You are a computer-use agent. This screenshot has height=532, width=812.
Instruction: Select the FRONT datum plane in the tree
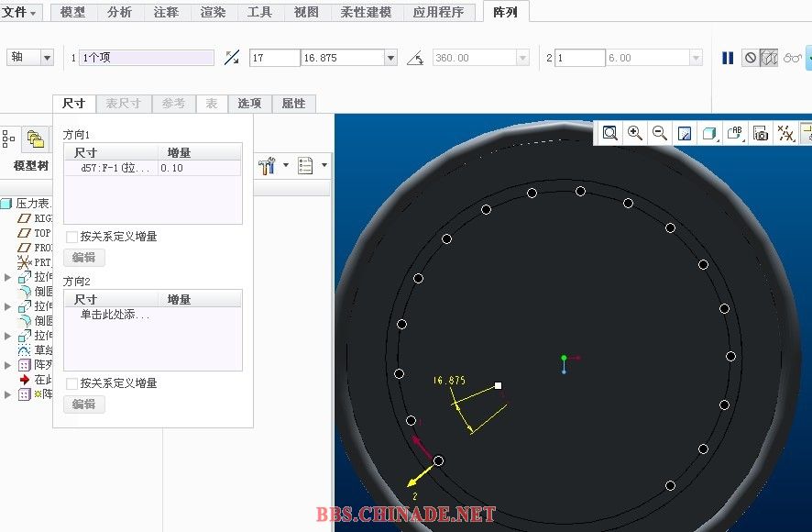tap(34, 248)
